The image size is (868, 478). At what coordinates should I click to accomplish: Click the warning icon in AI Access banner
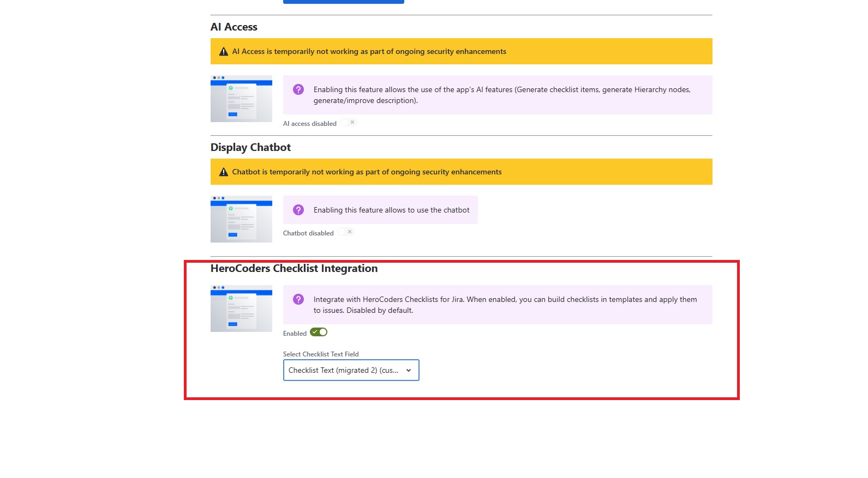(x=223, y=52)
